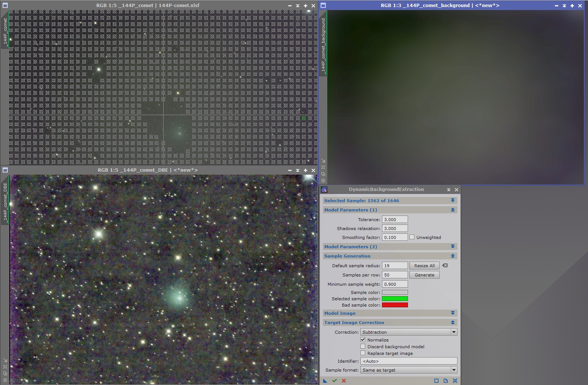Pick the Sample color swatch

[x=395, y=292]
